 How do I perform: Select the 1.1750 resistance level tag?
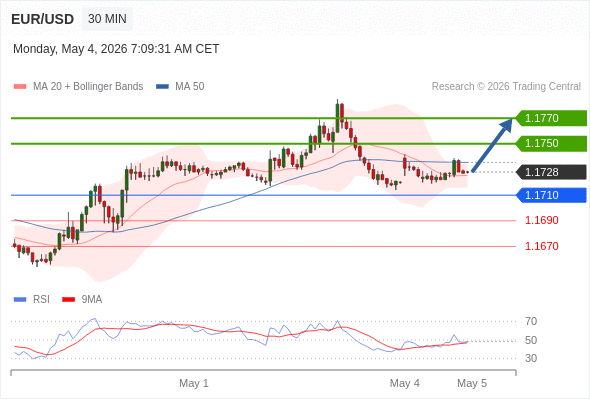[x=551, y=143]
